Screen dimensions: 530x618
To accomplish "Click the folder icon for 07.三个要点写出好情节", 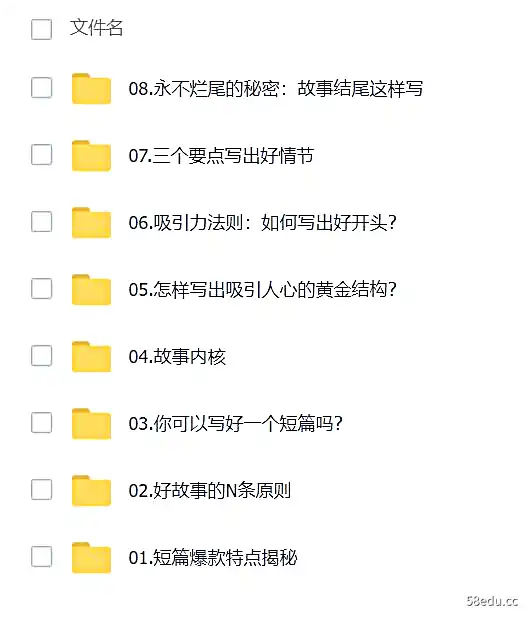I will tap(91, 156).
